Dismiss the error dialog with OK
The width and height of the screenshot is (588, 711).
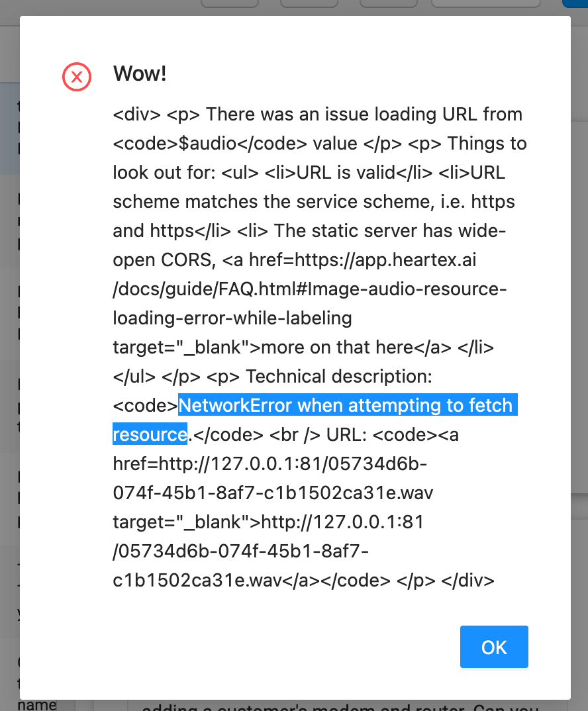(x=494, y=647)
